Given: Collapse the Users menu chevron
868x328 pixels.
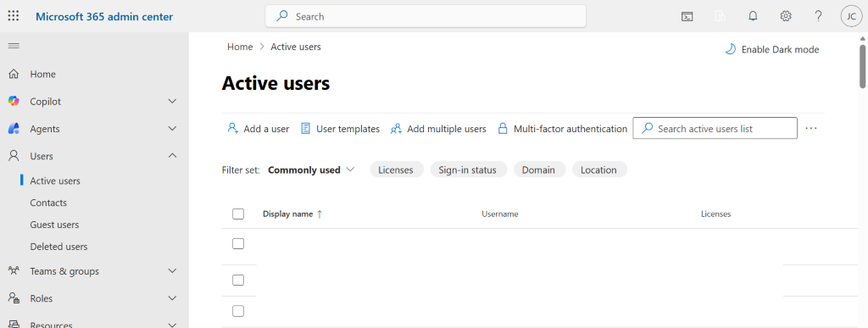Looking at the screenshot, I should [173, 156].
